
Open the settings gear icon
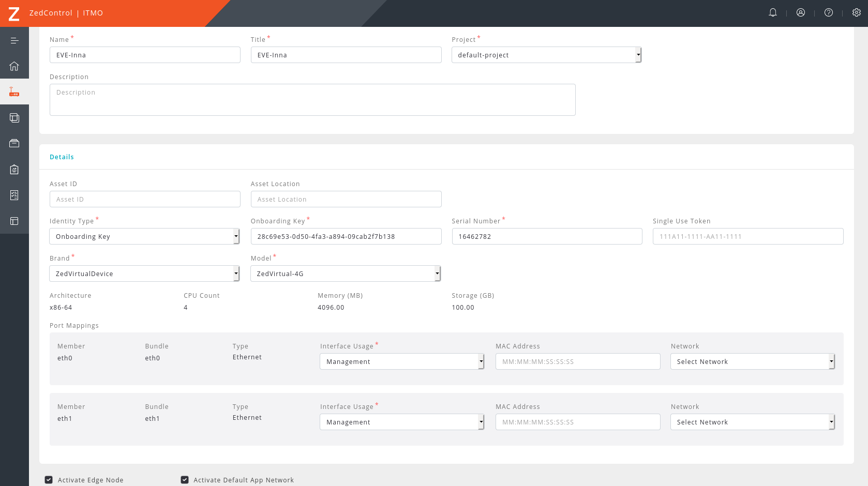(x=857, y=13)
